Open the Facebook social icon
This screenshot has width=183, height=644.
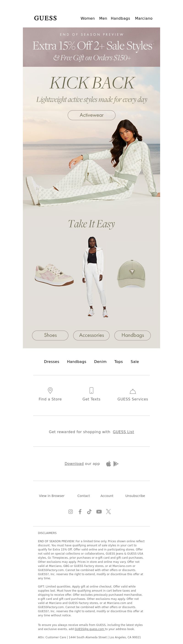click(x=80, y=512)
